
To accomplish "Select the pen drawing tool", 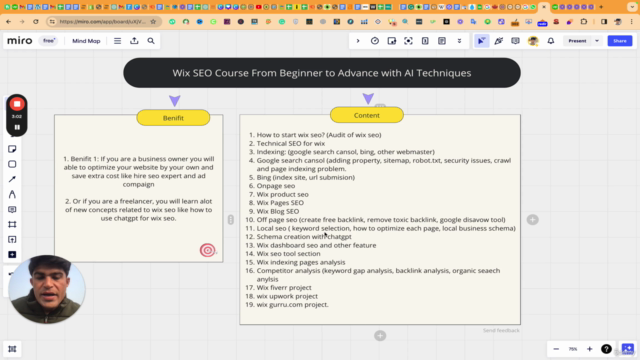I will click(12, 194).
